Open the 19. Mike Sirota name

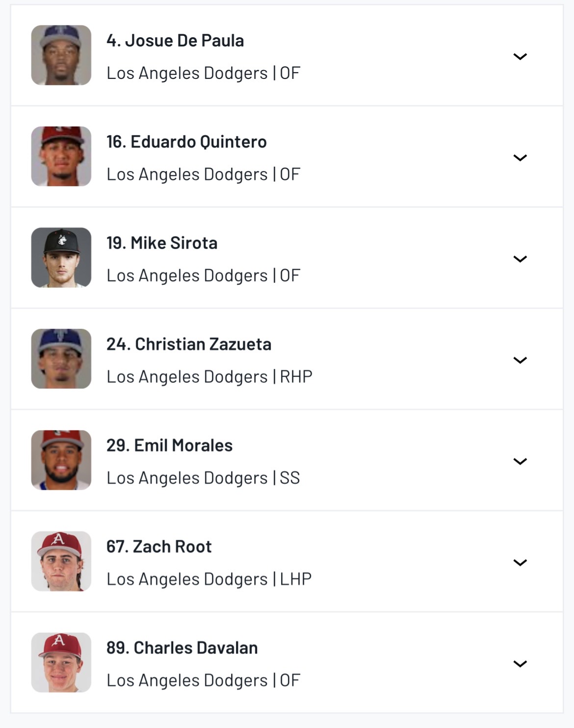click(162, 243)
